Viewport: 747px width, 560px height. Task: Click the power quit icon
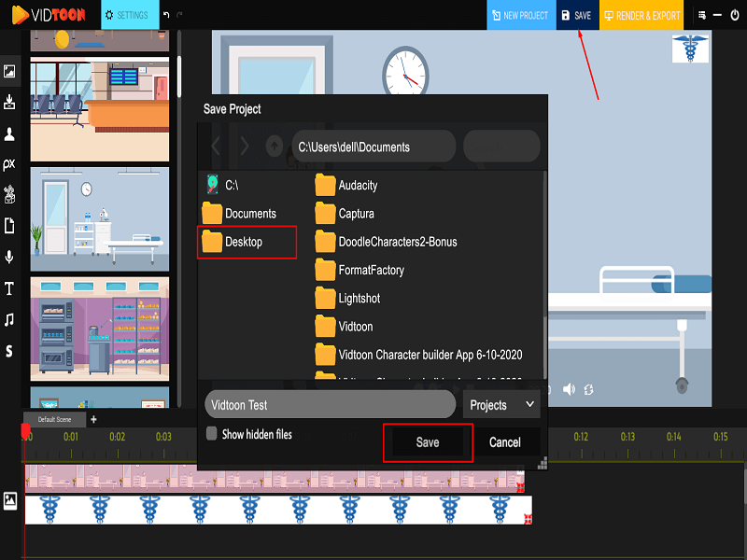coord(735,15)
